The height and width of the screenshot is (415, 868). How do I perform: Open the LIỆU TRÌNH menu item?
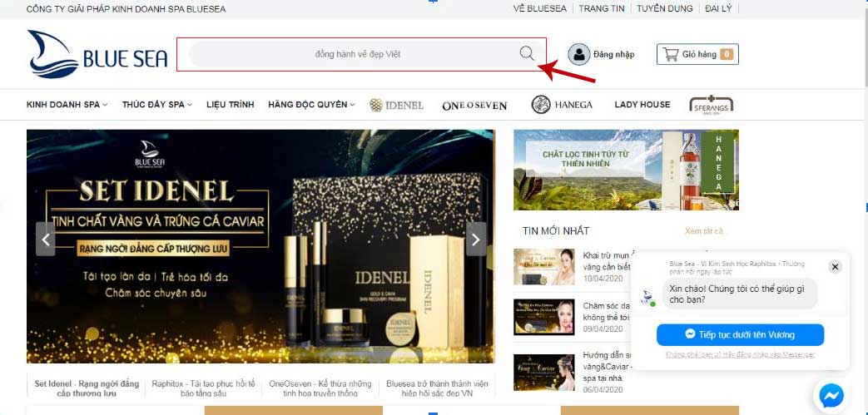pyautogui.click(x=230, y=105)
